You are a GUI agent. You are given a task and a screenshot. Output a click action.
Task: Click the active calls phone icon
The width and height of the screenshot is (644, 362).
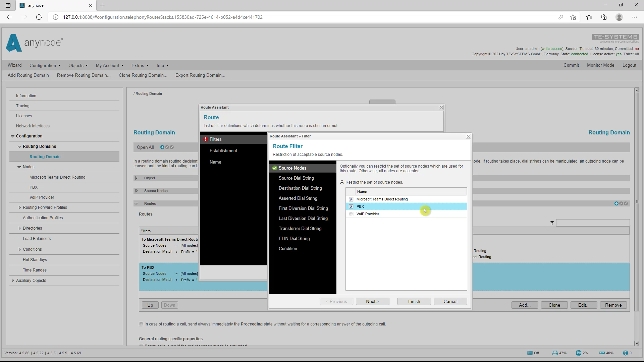625,353
